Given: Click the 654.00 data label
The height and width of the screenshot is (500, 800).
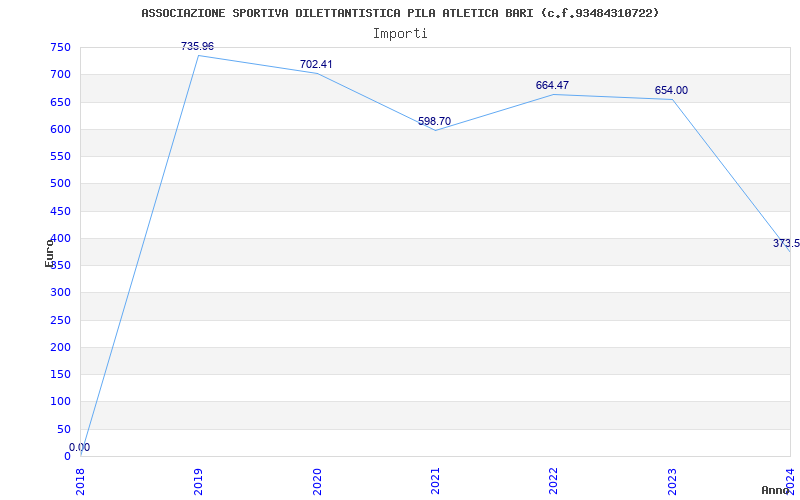Looking at the screenshot, I should click(671, 90).
